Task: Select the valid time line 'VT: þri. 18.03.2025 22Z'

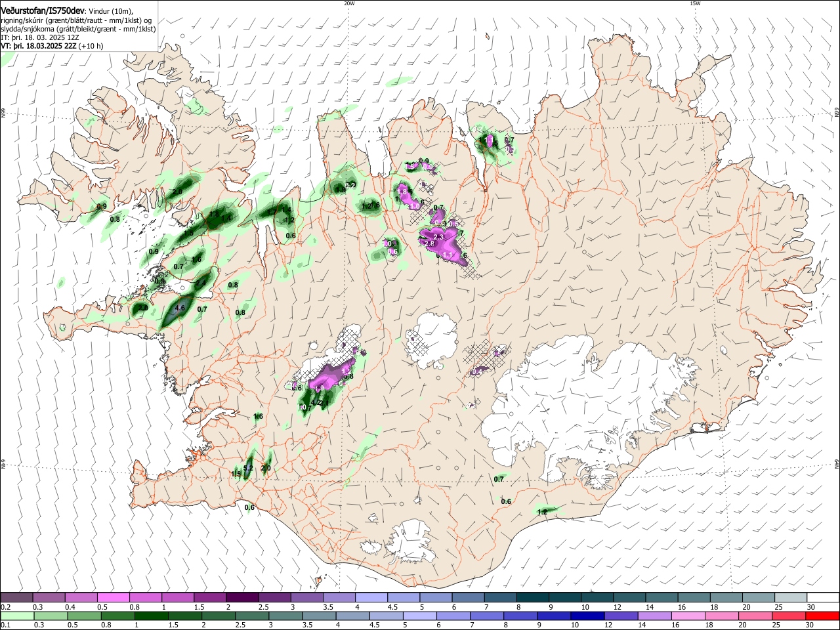Action: pyautogui.click(x=39, y=46)
